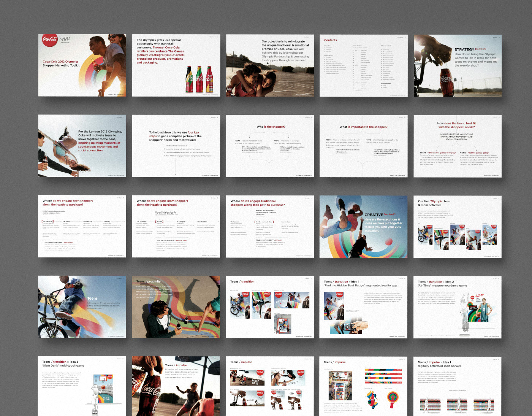
Task: Open 'Teens / impulse' slide with HALF TIME posters
Action: [x=270, y=386]
